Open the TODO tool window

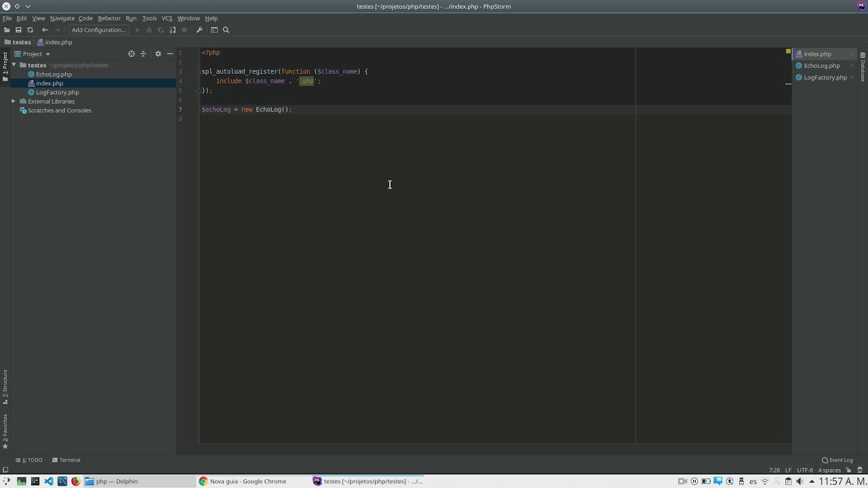[x=29, y=460]
